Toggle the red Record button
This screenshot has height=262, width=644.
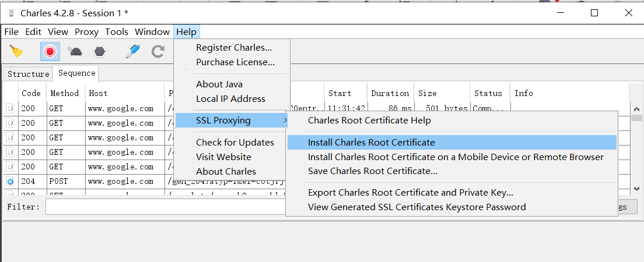tap(50, 51)
